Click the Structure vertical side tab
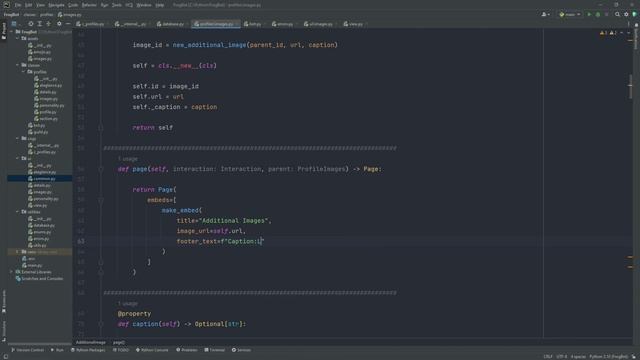This screenshot has height=360, width=640. (4, 331)
